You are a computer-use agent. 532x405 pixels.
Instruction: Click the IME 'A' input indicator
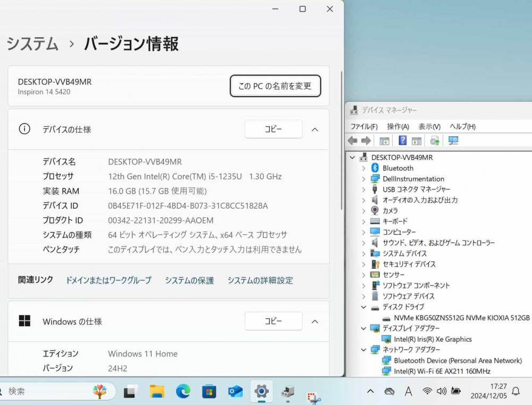pyautogui.click(x=409, y=391)
